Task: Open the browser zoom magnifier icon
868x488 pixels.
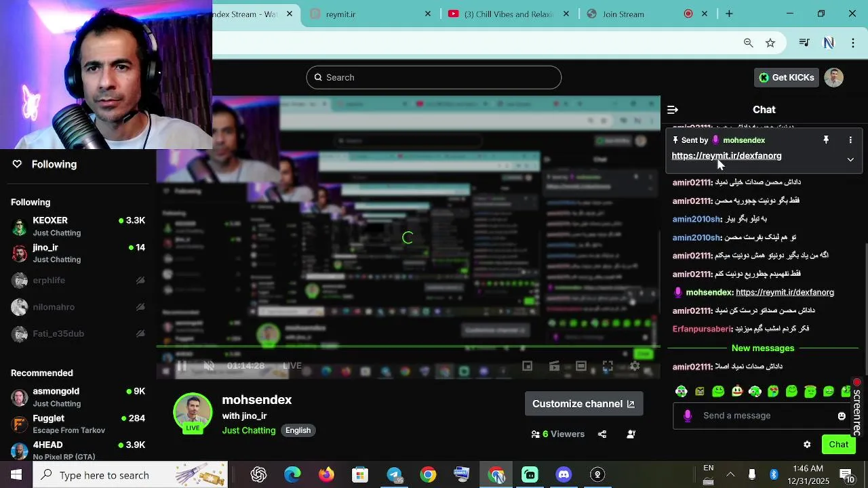Action: click(748, 43)
